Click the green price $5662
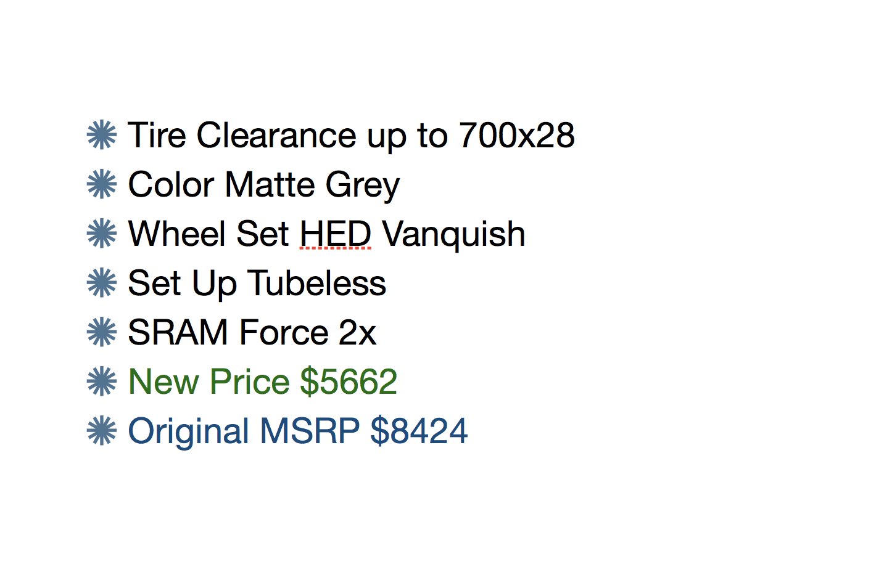892x588 pixels. point(349,382)
